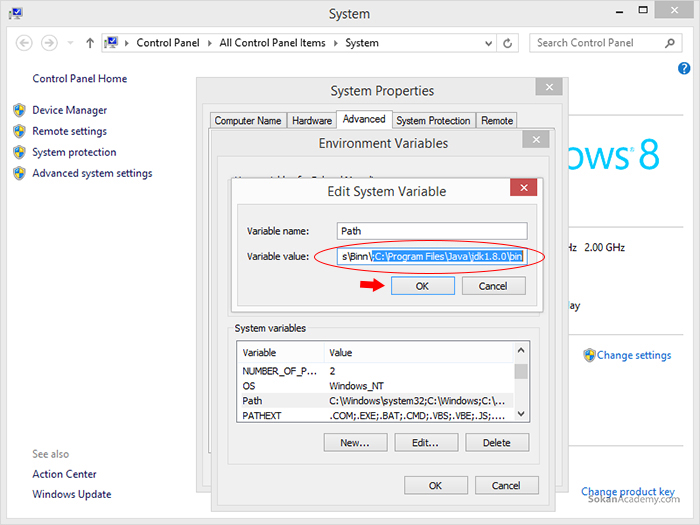Switch to the Hardware tab
700x525 pixels.
pyautogui.click(x=311, y=120)
